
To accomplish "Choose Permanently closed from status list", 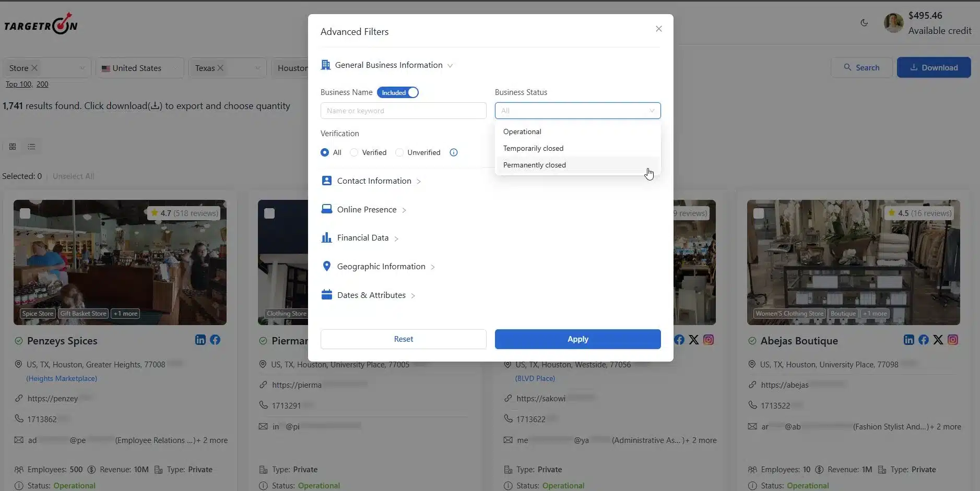I will (x=535, y=165).
